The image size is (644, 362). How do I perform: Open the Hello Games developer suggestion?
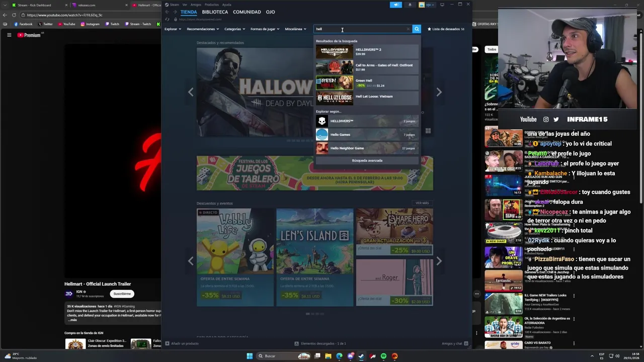(367, 135)
